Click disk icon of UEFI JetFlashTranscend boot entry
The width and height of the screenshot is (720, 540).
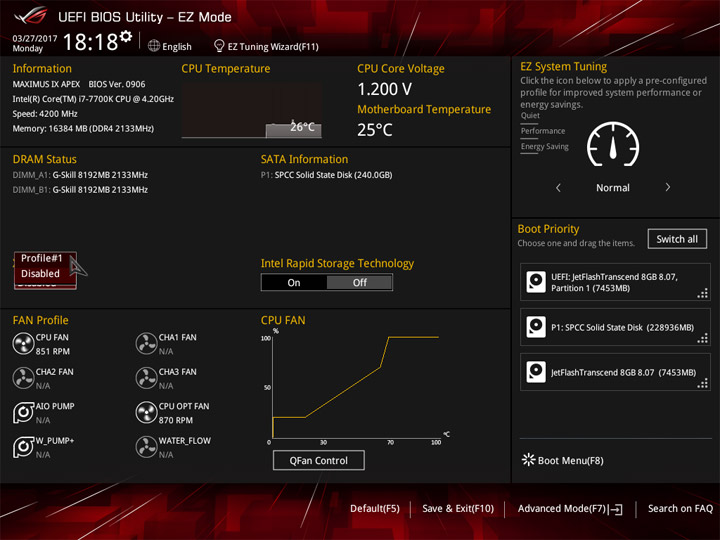point(536,282)
